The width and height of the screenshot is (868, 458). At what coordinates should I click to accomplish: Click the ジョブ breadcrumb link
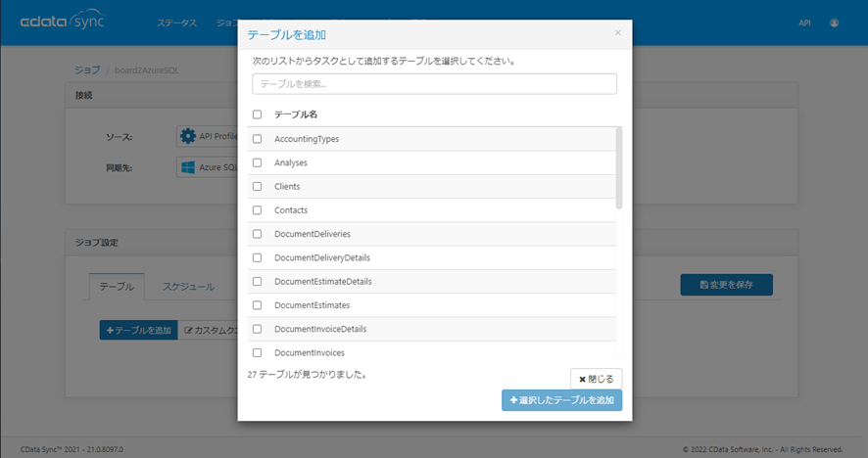[x=87, y=70]
